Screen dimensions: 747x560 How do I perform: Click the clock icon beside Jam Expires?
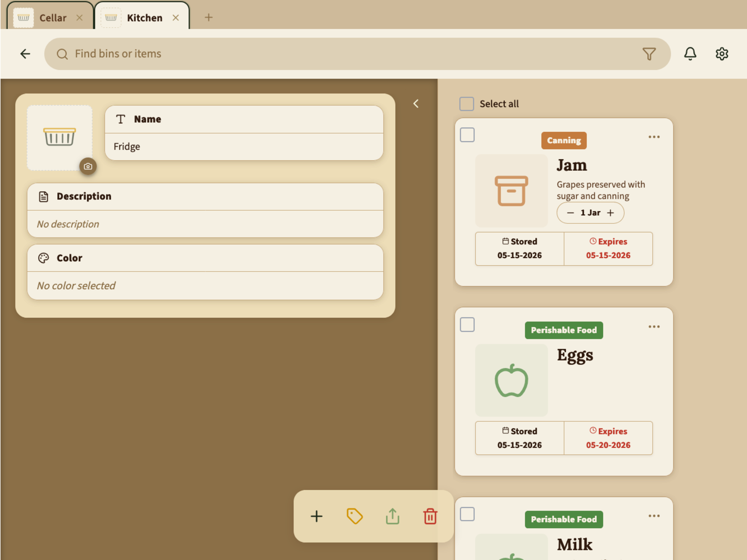point(593,241)
